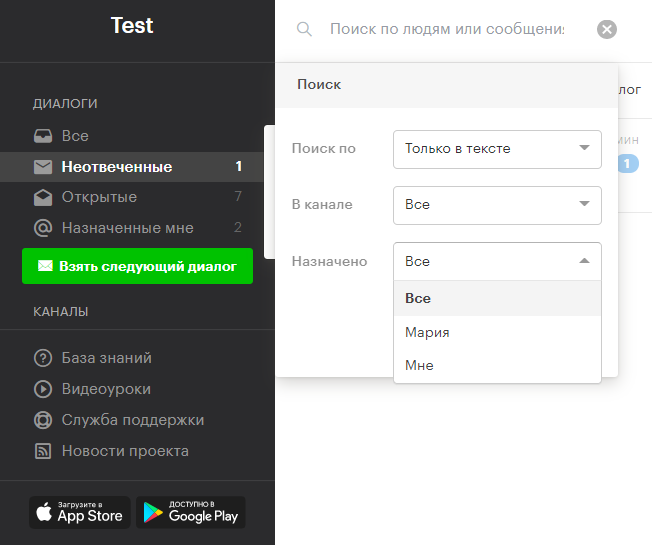Click the @ icon for Назначенные мне

click(43, 228)
